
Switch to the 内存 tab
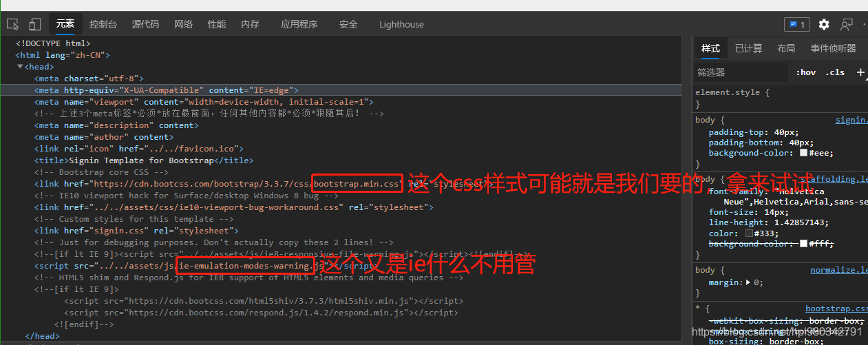pos(250,24)
